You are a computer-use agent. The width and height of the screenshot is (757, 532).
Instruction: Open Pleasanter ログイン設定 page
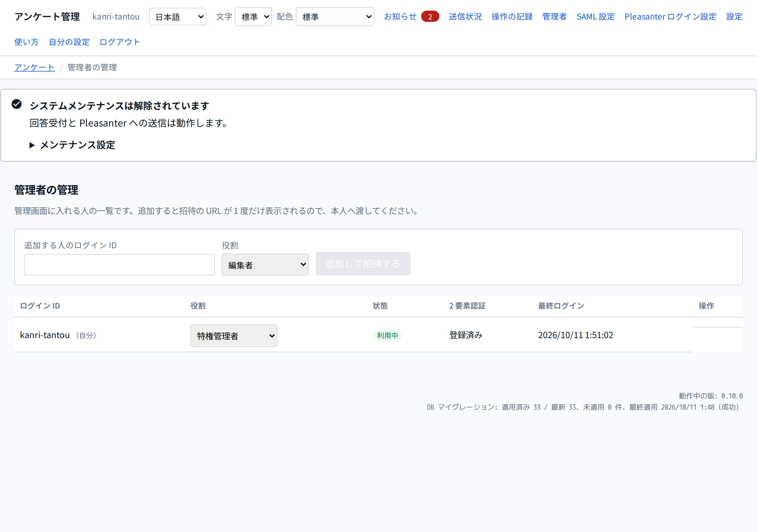pyautogui.click(x=670, y=17)
